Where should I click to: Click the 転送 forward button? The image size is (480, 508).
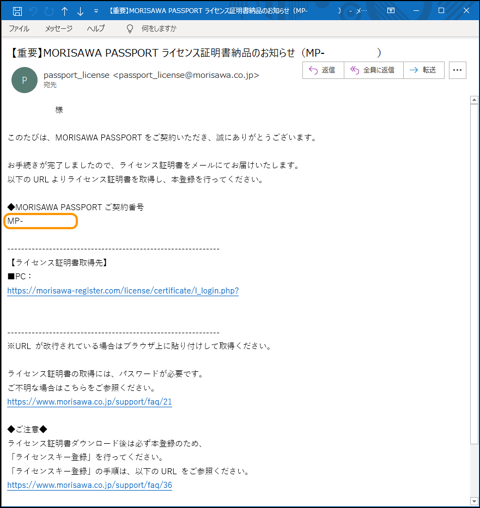coord(424,70)
